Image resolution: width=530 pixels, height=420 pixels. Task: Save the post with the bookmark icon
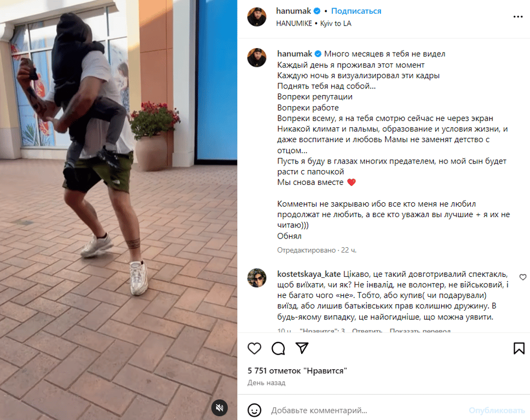[x=519, y=348]
